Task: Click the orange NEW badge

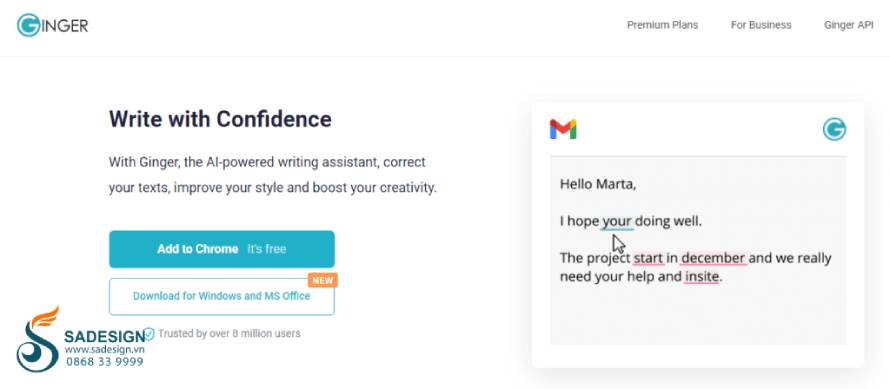Action: [322, 280]
